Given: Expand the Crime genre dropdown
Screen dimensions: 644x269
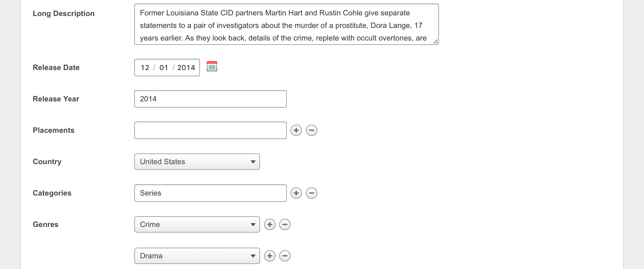Looking at the screenshot, I should click(197, 224).
